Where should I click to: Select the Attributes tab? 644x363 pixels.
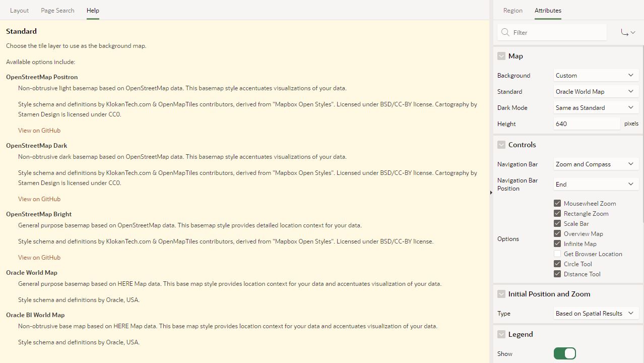click(548, 10)
